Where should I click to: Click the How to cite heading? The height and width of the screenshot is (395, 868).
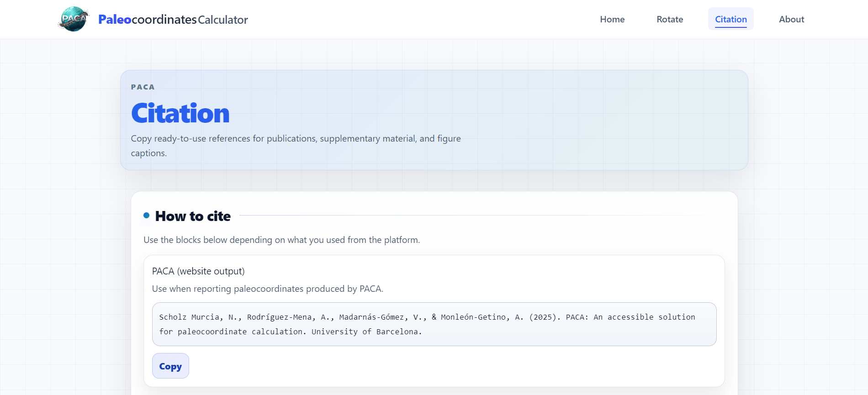click(x=193, y=216)
